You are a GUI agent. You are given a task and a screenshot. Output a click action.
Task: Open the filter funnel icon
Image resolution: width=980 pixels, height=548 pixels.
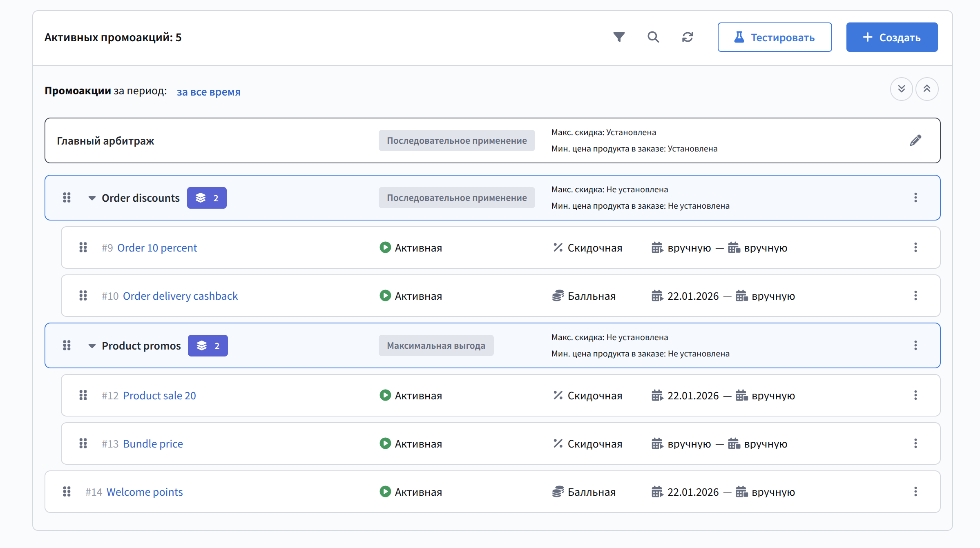pyautogui.click(x=619, y=37)
